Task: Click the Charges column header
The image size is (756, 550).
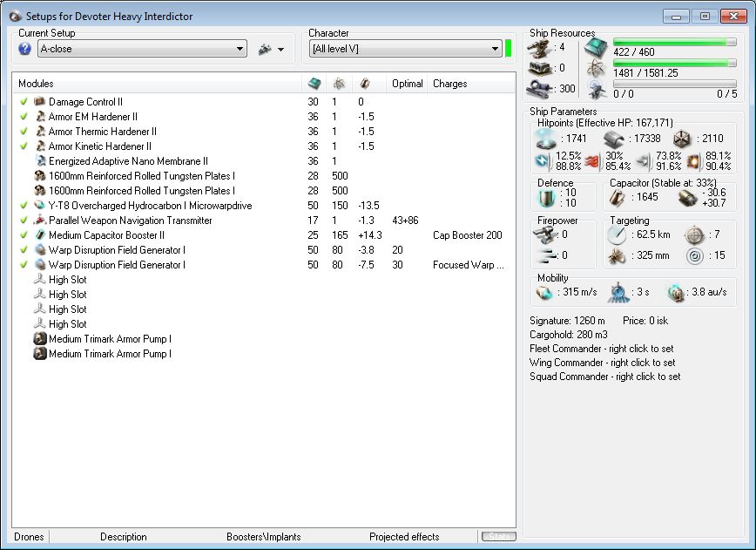Action: pyautogui.click(x=471, y=84)
